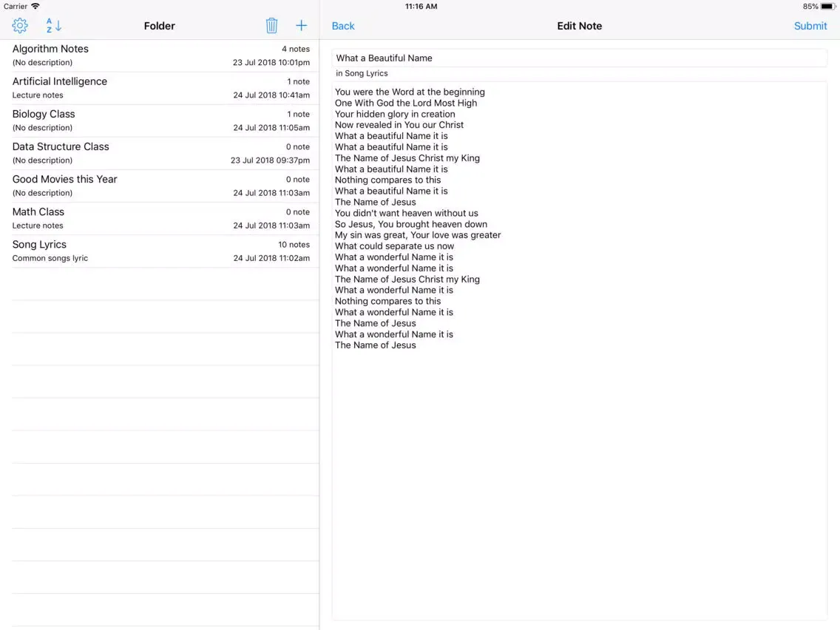
Task: Tap the 11:16 AM status bar clock
Action: coord(421,7)
